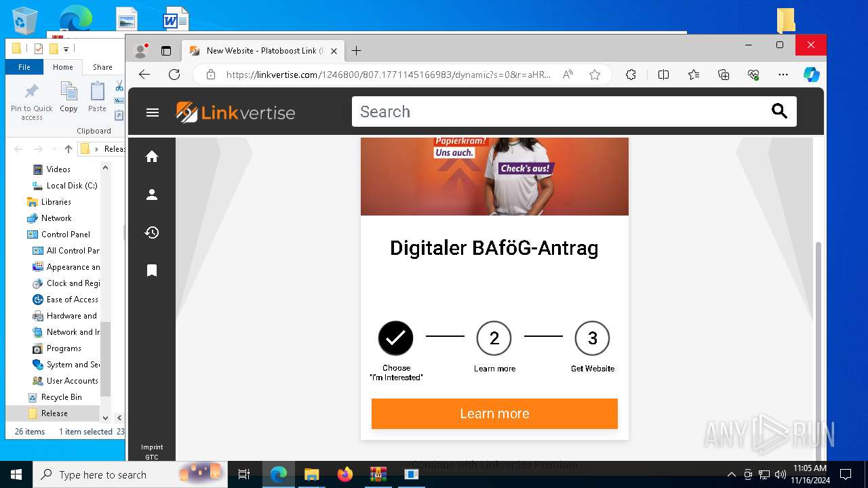Show hidden tray icons chevron
This screenshot has height=488, width=868.
point(731,474)
